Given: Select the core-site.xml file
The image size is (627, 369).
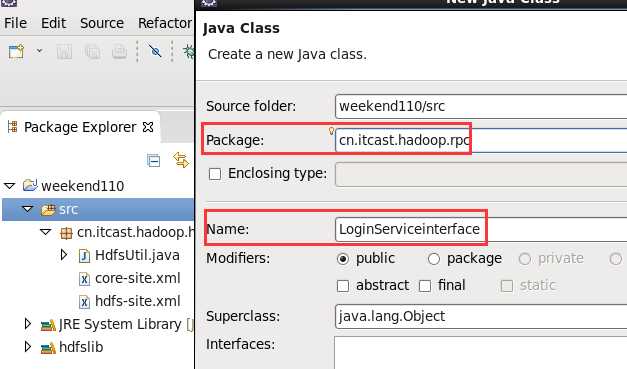Looking at the screenshot, I should point(130,278).
